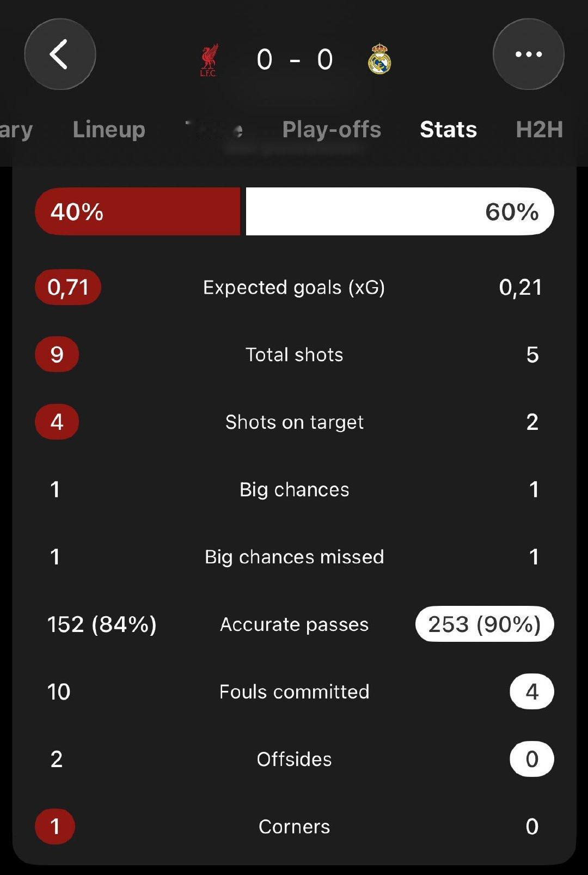Tap the 0 - 0 match score
The height and width of the screenshot is (875, 588).
295,59
